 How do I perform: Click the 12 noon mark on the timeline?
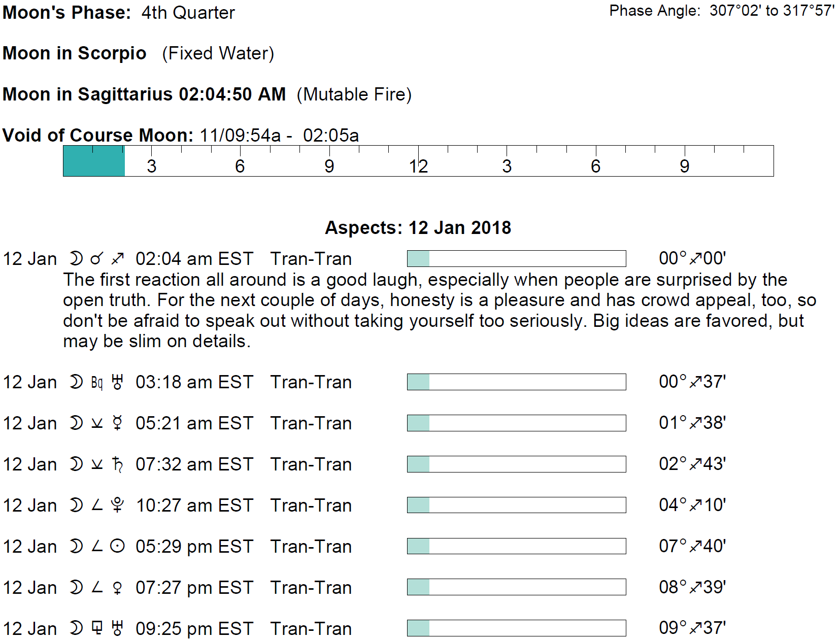pyautogui.click(x=418, y=165)
